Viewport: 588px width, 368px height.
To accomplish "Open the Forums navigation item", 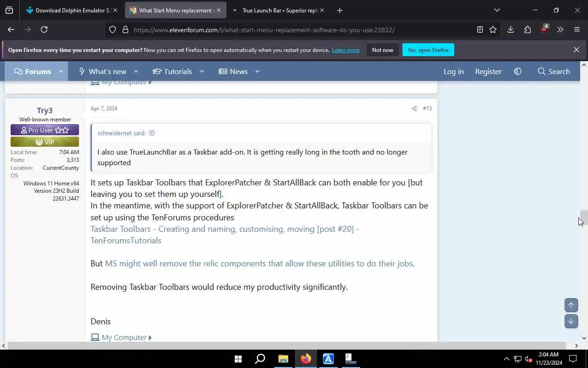I will coord(33,71).
